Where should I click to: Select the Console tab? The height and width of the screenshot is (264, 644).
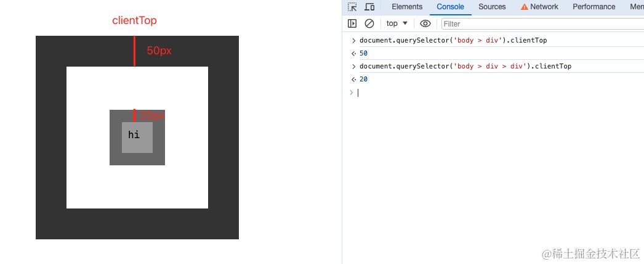(450, 7)
